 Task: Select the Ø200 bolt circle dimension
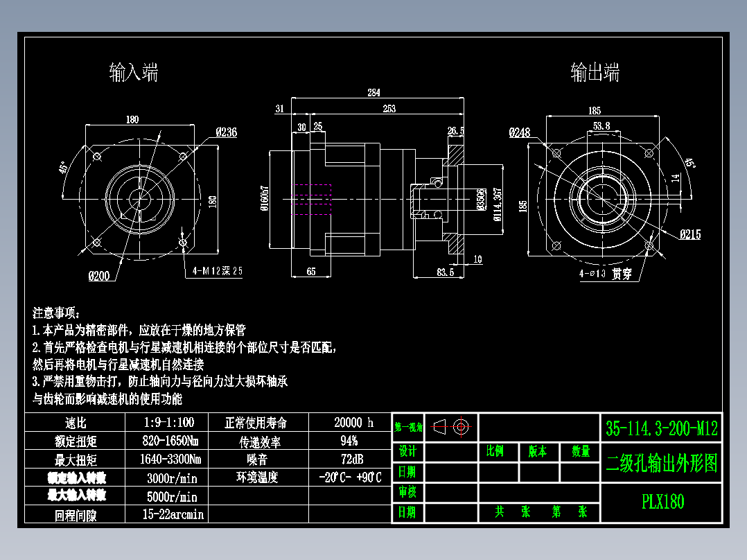tap(98, 275)
